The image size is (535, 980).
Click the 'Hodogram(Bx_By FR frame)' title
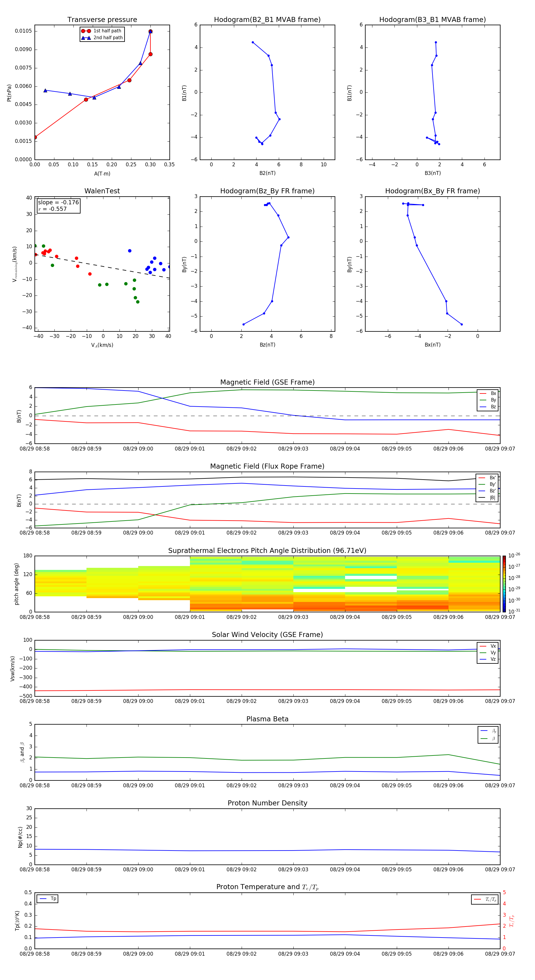click(432, 191)
